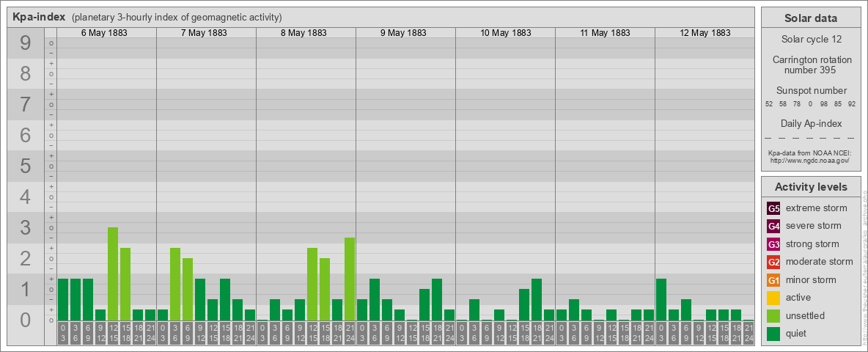Click the 7 May 6-9 light green bar
Screen dimensions: 868x352
(x=188, y=290)
